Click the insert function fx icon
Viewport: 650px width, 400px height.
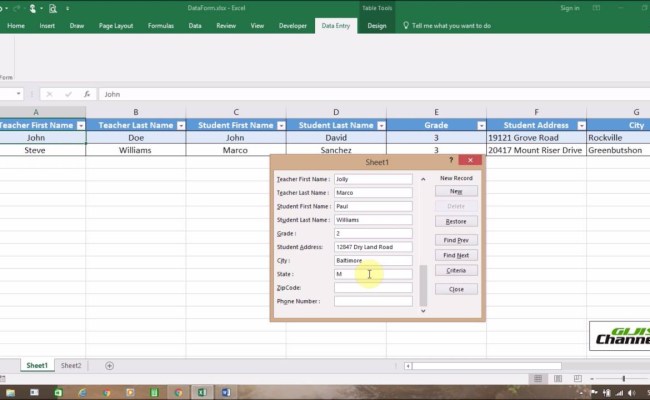[87, 94]
